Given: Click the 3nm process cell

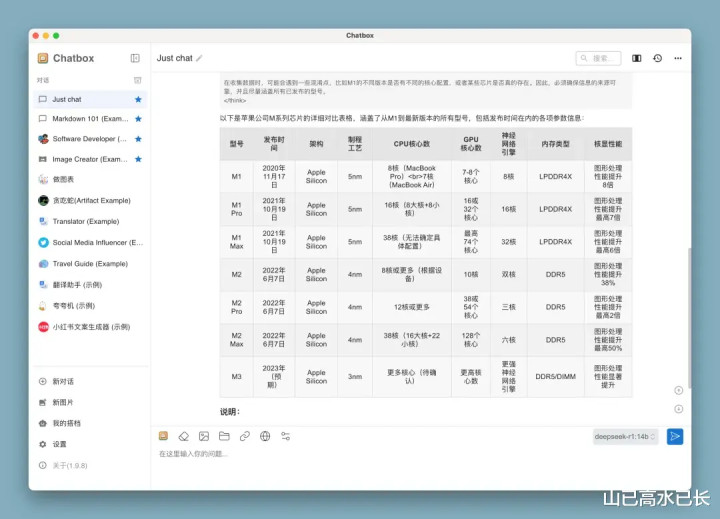Looking at the screenshot, I should coord(355,377).
